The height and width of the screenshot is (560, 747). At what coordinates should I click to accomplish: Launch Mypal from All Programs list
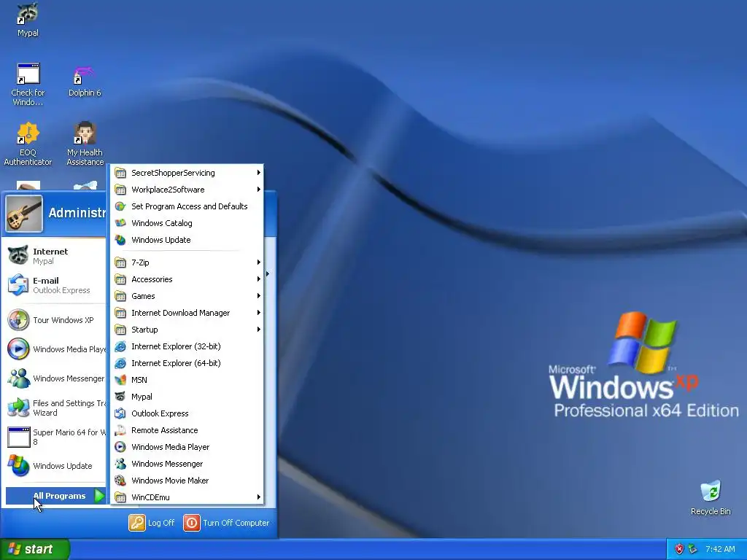187,397
